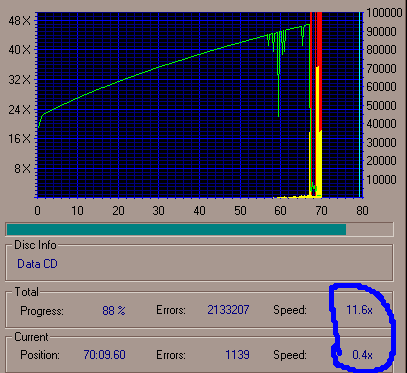Click the Disc Info group label
Viewport: 407px width, 373px height.
(35, 245)
